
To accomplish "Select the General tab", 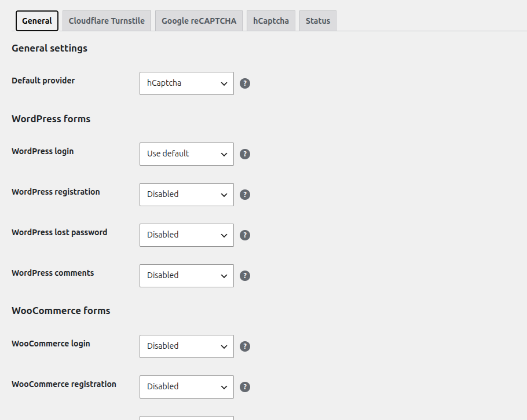I will [37, 21].
